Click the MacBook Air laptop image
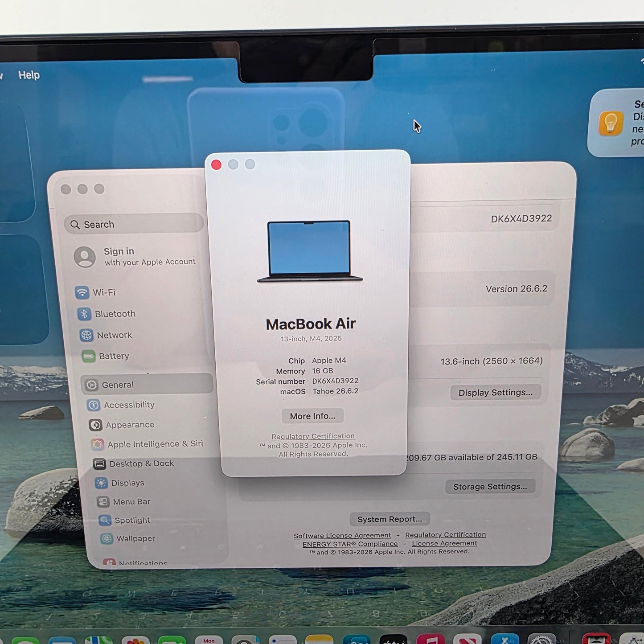644x644 pixels. point(310,251)
